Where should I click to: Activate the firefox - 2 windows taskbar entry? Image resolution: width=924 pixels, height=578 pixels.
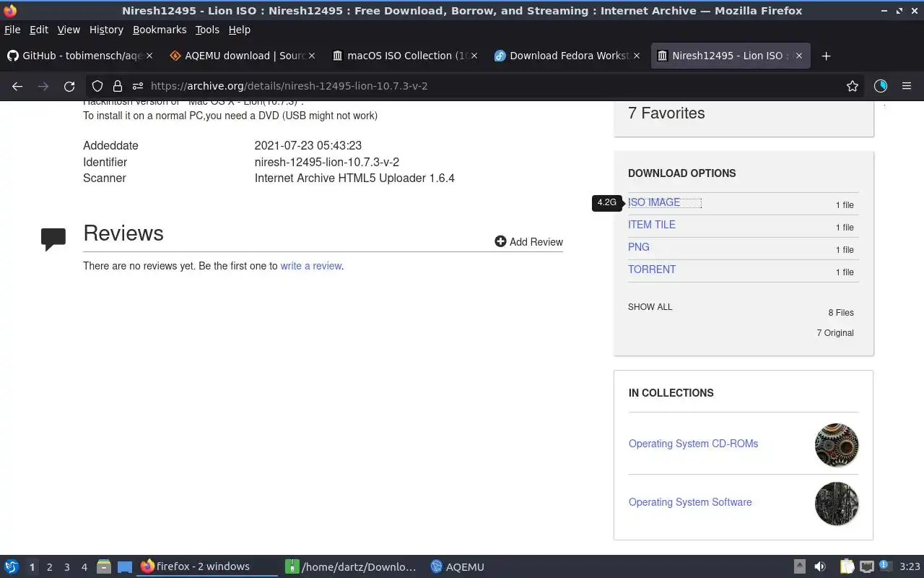coord(208,566)
